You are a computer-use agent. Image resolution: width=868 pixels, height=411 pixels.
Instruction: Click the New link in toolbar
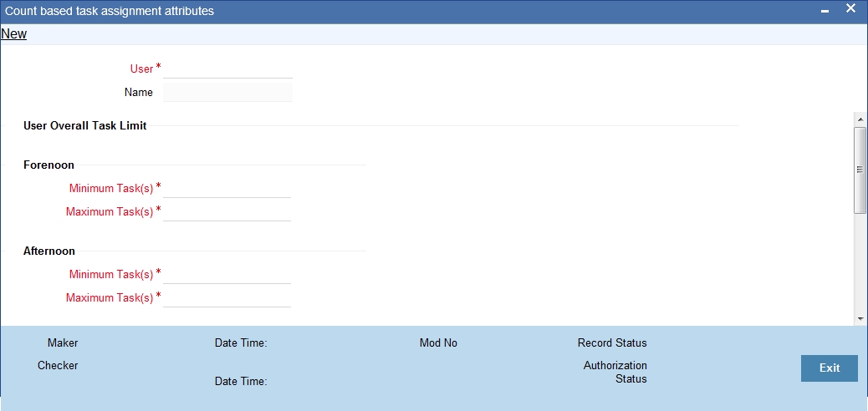14,33
